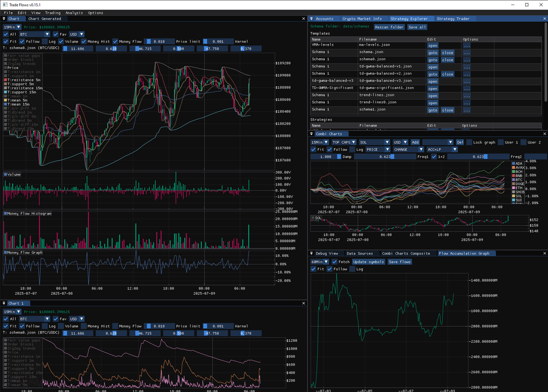Click the Save all button
Screen dimensions: 548x392
point(417,27)
